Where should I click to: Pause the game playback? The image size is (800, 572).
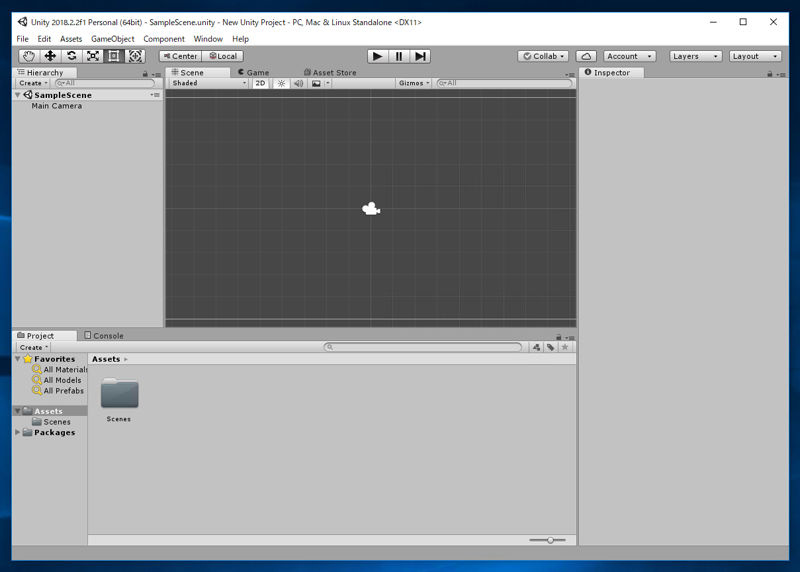399,56
